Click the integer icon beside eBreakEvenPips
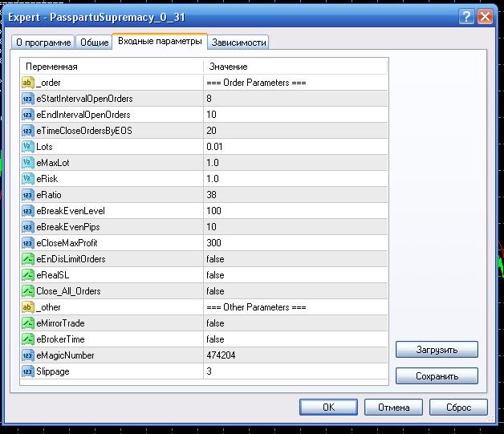The width and height of the screenshot is (504, 434). tap(28, 227)
